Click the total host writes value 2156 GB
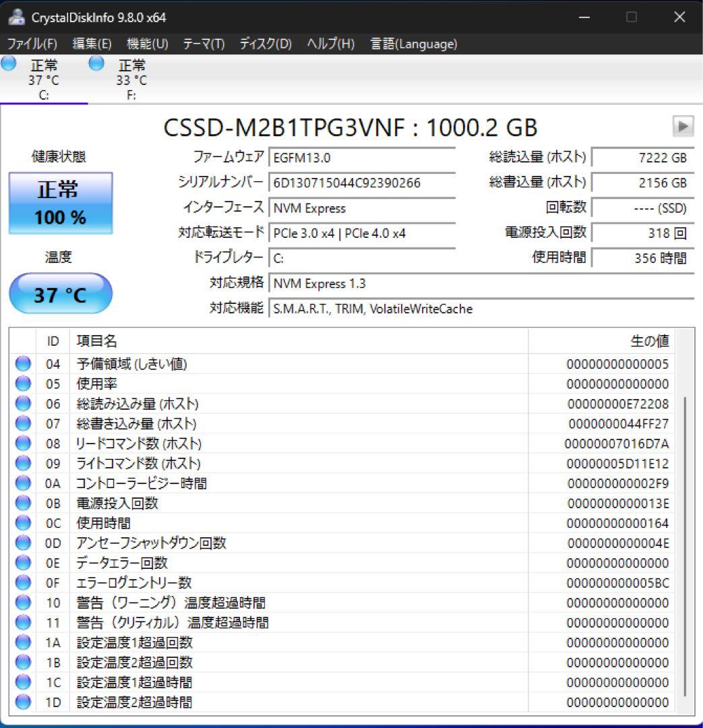Screen dimensions: 703x728 (x=643, y=183)
